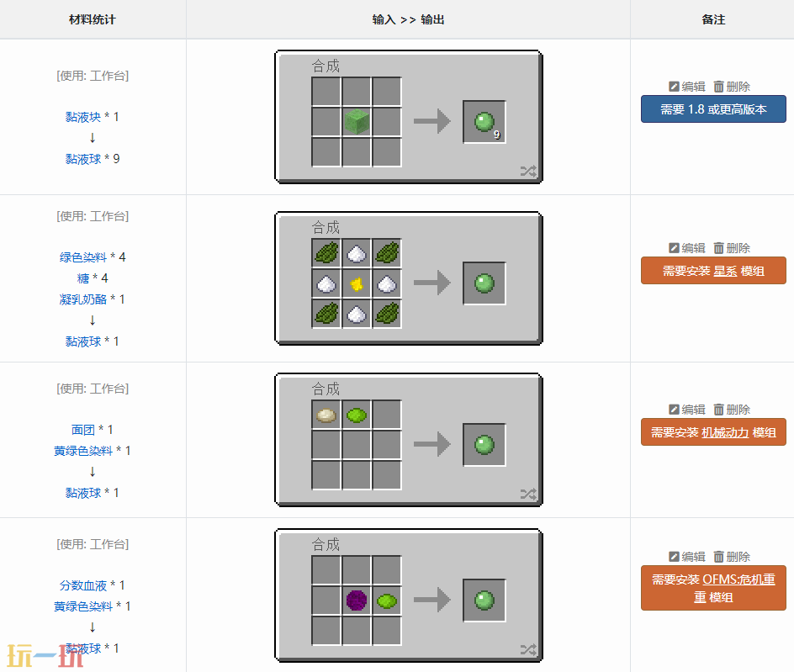The image size is (794, 672).
Task: Click the slime ball output of the OFMS recipe
Action: click(x=484, y=601)
